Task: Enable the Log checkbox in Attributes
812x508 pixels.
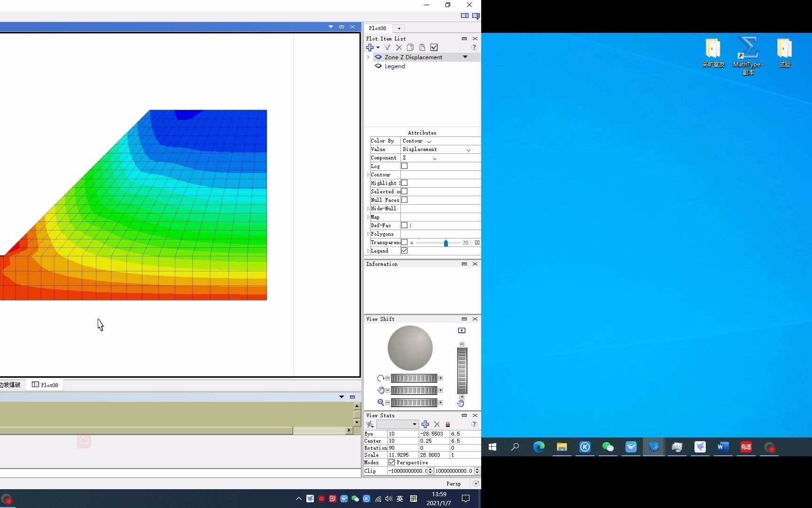Action: click(404, 166)
